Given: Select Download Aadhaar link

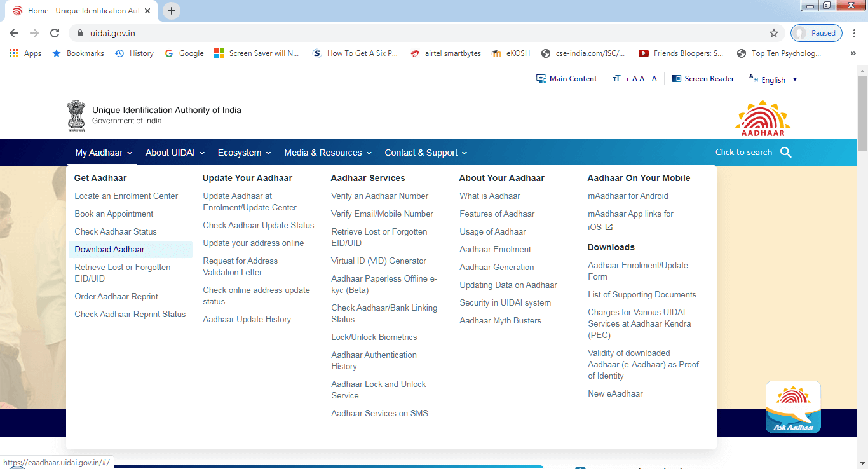Looking at the screenshot, I should 109,250.
